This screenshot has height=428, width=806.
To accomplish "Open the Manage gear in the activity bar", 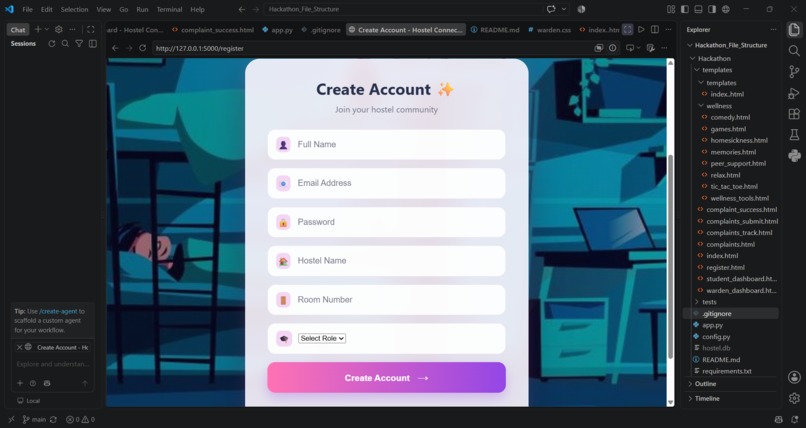I will pyautogui.click(x=794, y=398).
